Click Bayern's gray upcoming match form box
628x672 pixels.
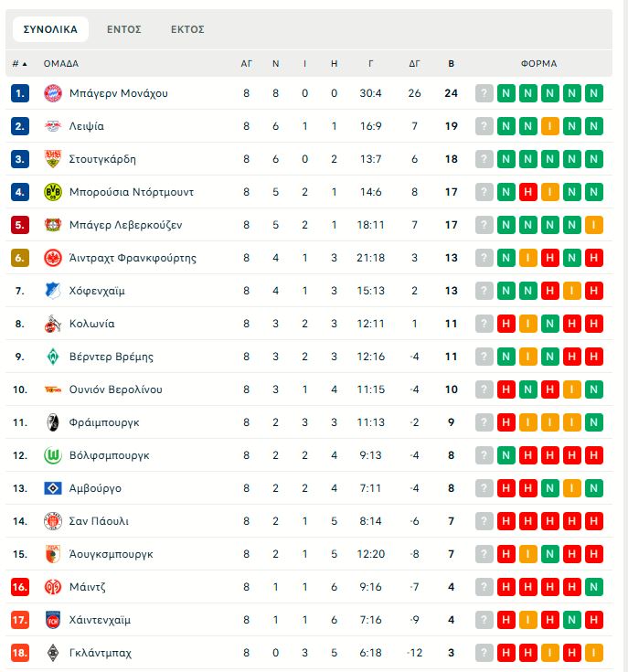(484, 93)
